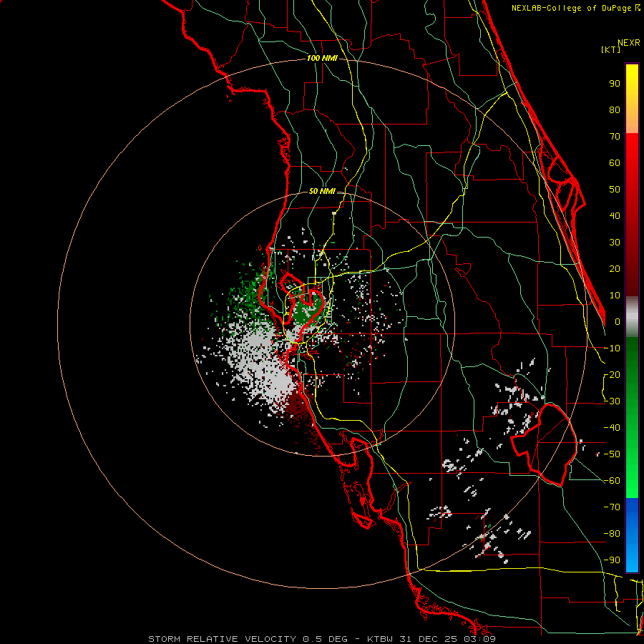The image size is (644, 644).
Task: Click the -30 knot scale label
Action: [612, 401]
